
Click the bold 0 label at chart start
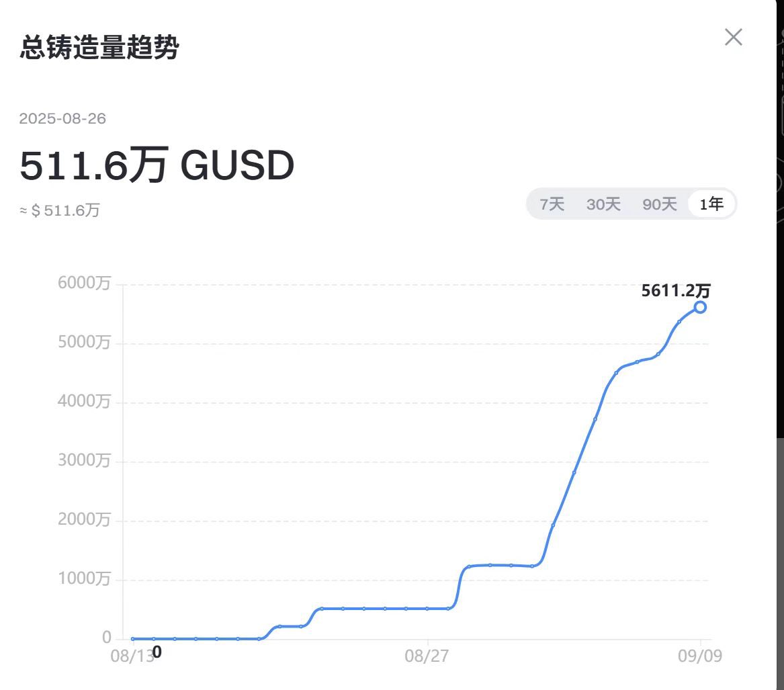pyautogui.click(x=157, y=652)
